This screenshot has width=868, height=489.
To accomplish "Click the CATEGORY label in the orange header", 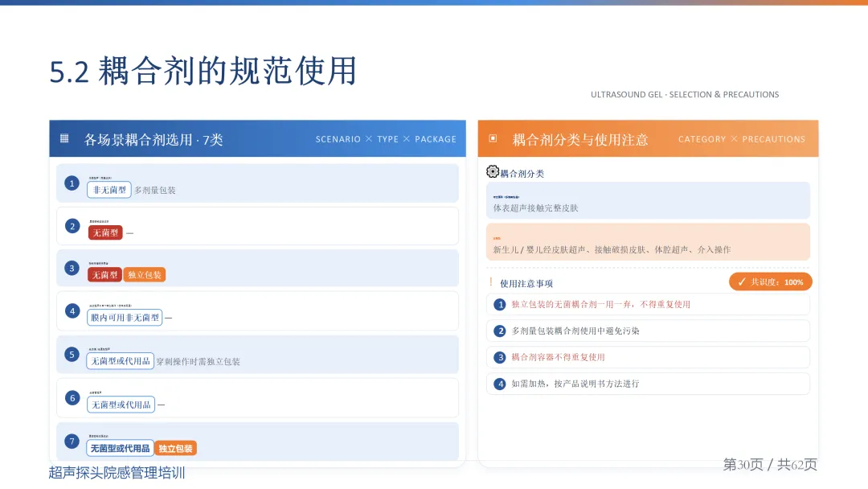I will click(702, 140).
